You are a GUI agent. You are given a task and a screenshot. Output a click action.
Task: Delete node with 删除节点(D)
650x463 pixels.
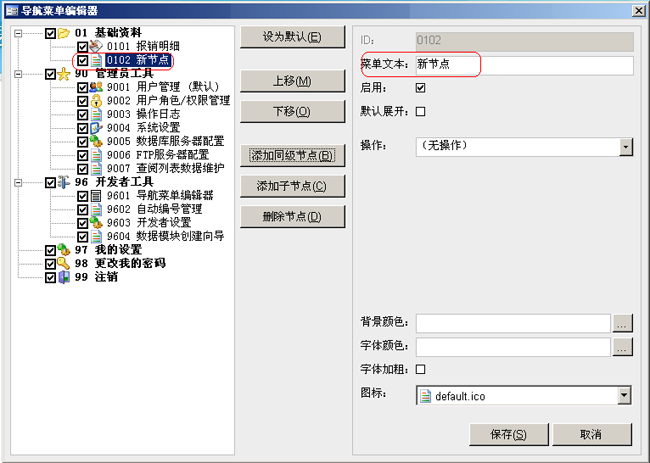pos(292,216)
